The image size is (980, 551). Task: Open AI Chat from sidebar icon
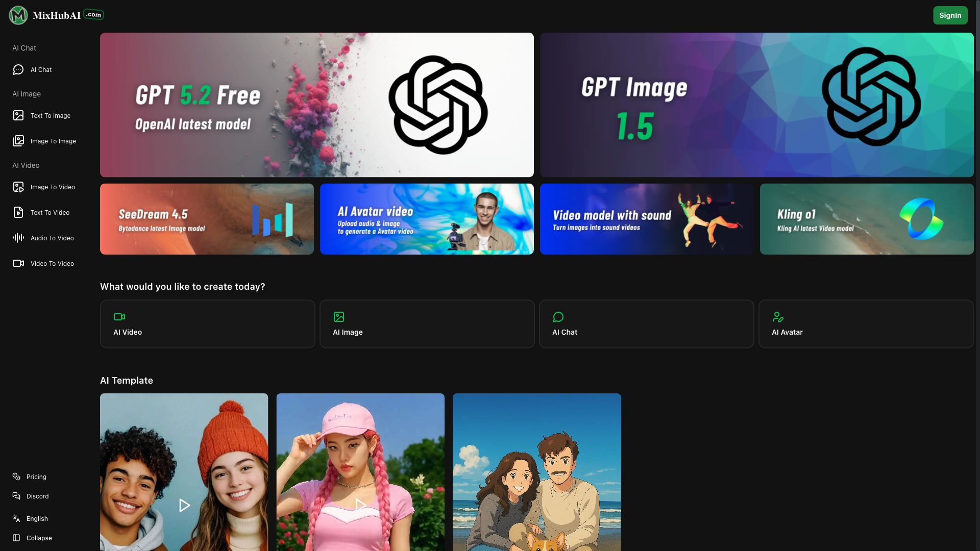coord(18,70)
